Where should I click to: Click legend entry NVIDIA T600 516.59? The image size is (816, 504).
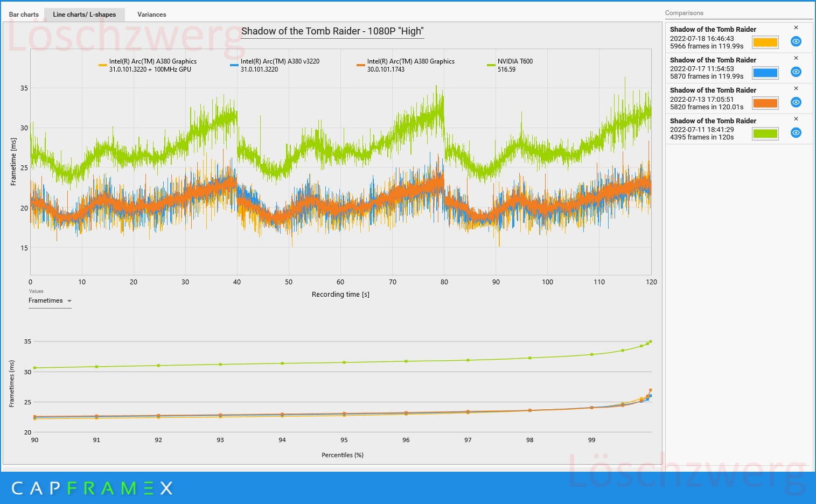(x=510, y=65)
